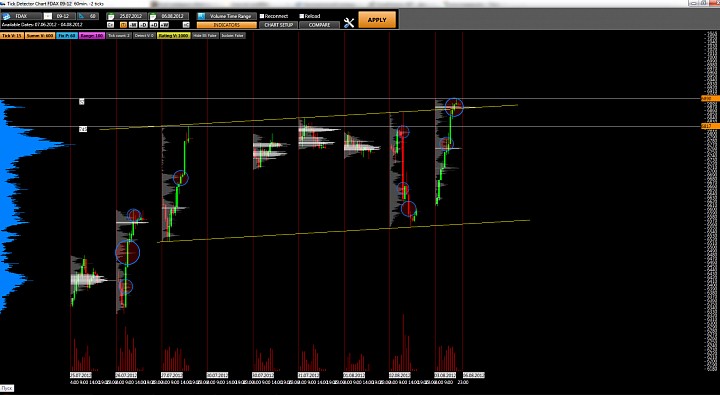Click the FDAX instrument symbol icon
Viewport: 720px width, 395px height.
[x=6, y=17]
